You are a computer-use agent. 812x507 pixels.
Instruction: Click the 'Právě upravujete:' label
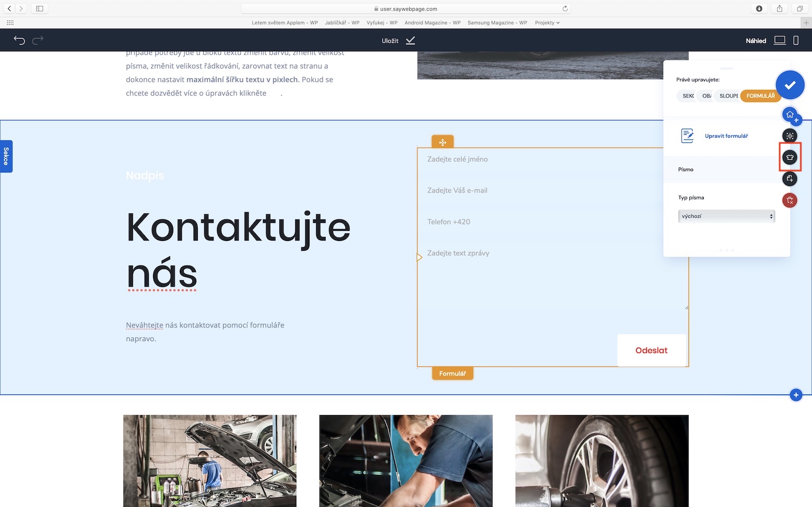698,79
